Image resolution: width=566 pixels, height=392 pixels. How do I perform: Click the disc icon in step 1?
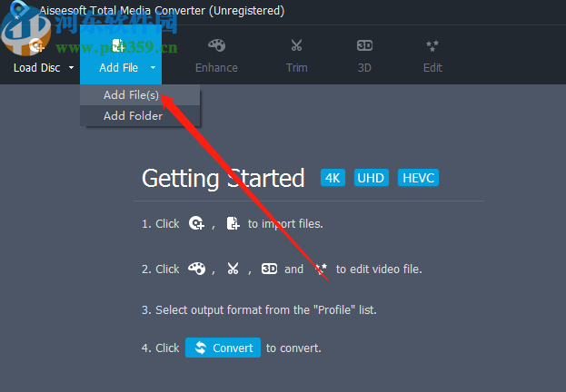click(197, 223)
